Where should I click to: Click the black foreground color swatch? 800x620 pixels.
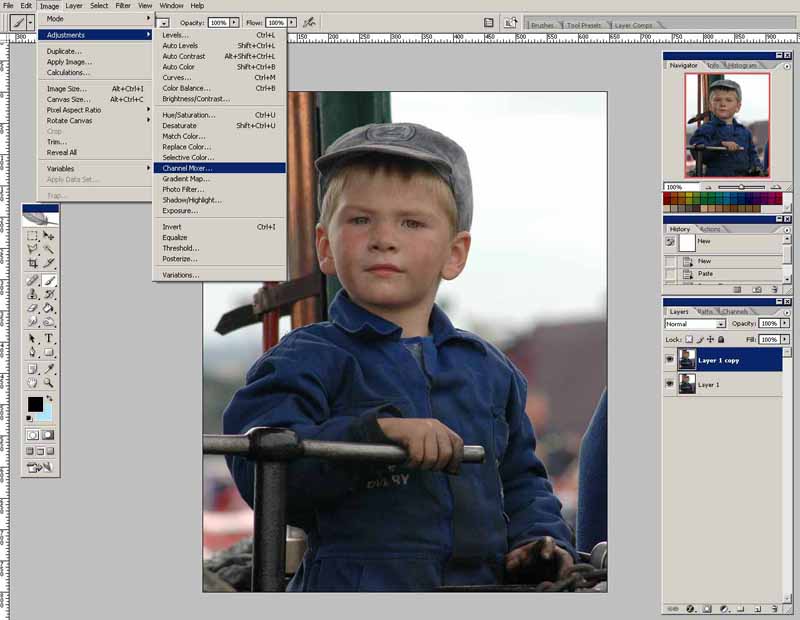(x=35, y=404)
